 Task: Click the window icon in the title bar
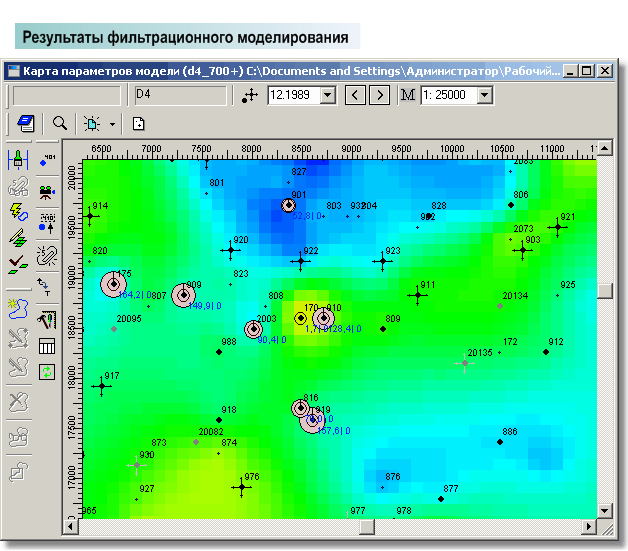click(14, 71)
